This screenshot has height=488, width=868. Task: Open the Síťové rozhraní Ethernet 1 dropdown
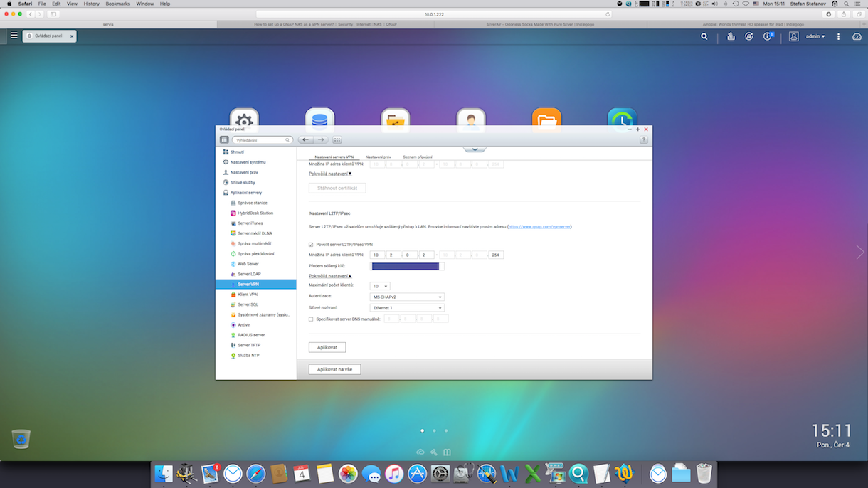407,308
